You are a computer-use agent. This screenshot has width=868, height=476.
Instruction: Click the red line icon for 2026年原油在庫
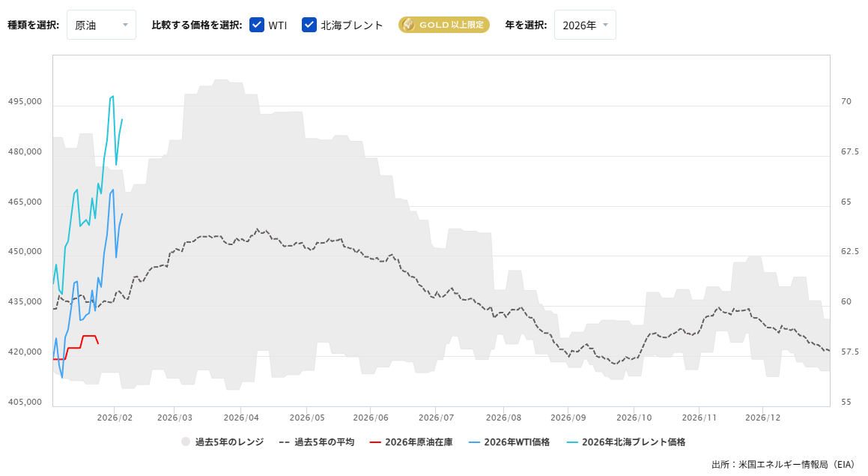pyautogui.click(x=376, y=442)
